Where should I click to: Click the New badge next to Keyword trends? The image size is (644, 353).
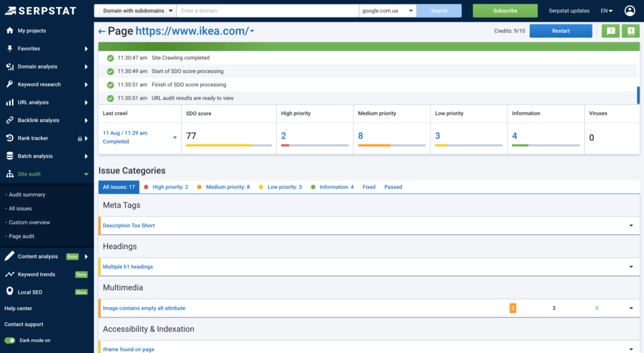coord(81,274)
